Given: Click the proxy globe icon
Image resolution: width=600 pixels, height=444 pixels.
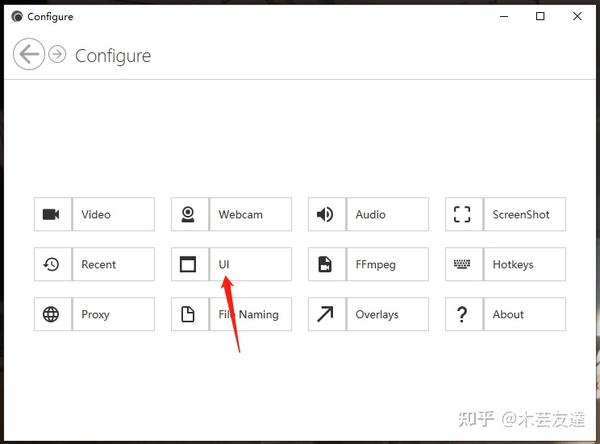Looking at the screenshot, I should [x=51, y=314].
